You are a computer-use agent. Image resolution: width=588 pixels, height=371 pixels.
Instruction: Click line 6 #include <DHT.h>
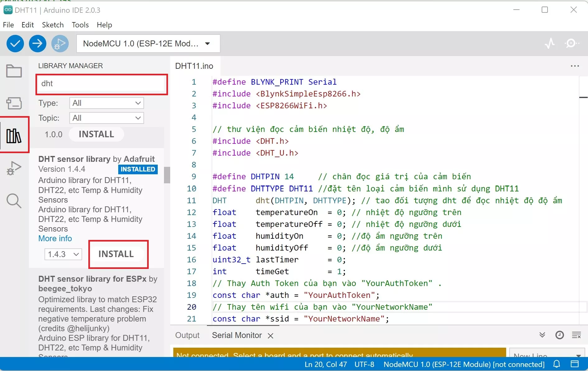click(250, 141)
